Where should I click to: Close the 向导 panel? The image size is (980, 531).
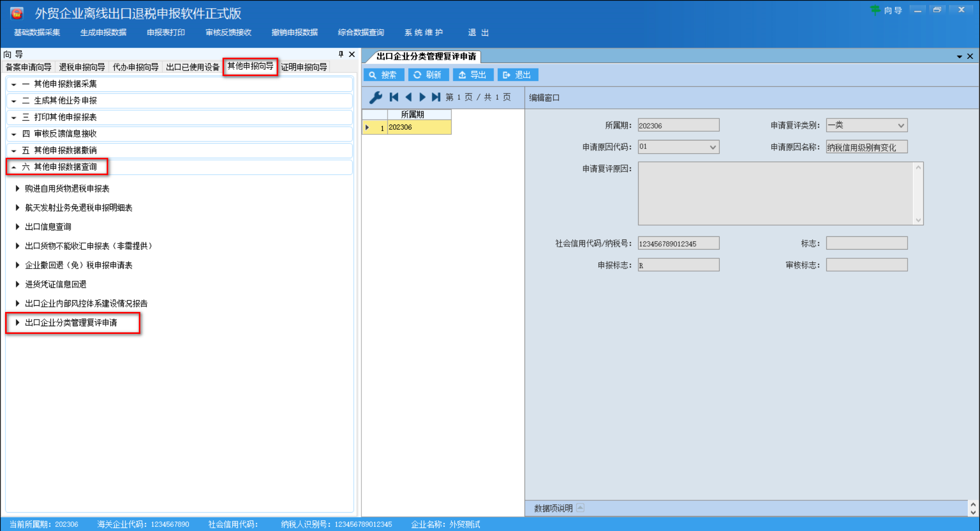[352, 54]
